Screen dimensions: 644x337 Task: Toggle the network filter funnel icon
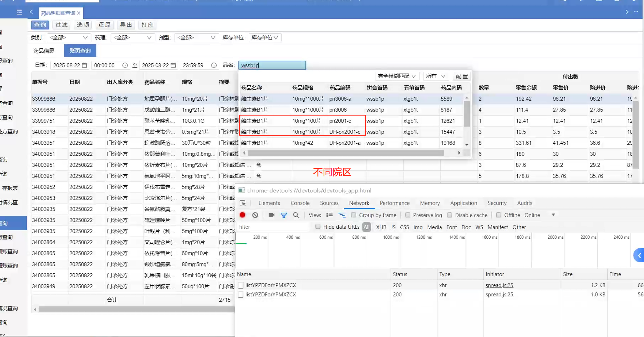(x=284, y=215)
